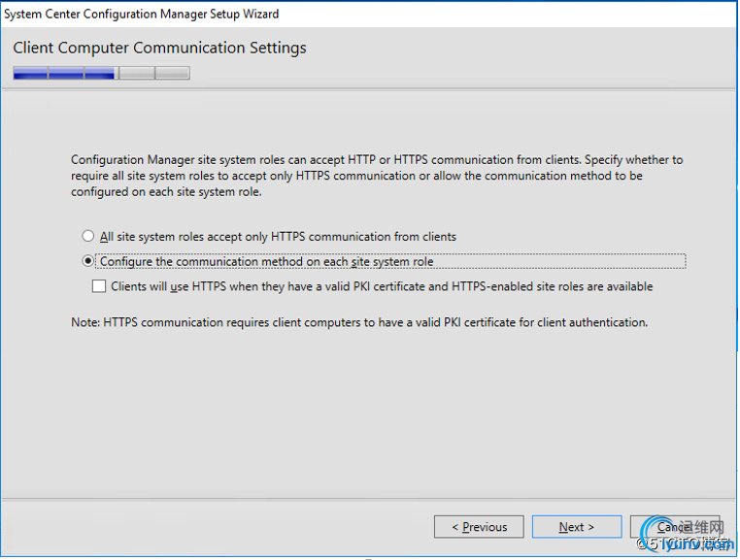Go back with the Previous button

(479, 526)
